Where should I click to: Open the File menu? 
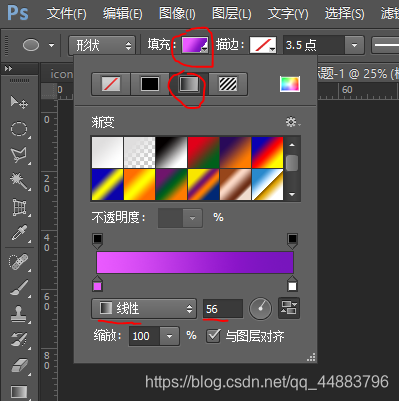(67, 14)
